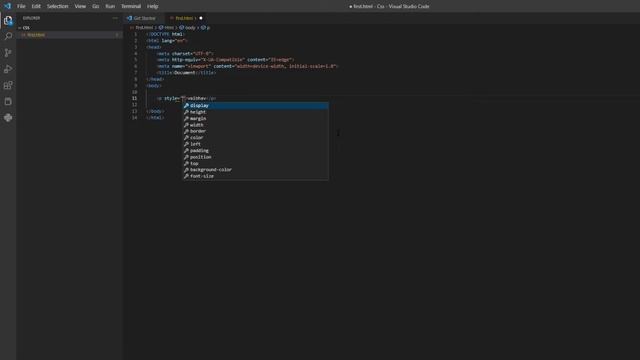Screen dimensions: 640x360
Task: Click the body breadcrumb segment
Action: (188, 28)
